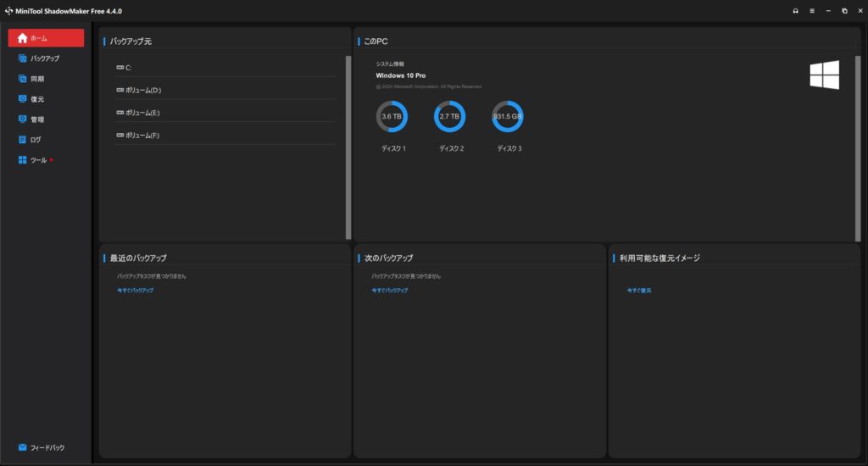Screen dimensions: 868x466
Task: Select the C: drive in backup source
Action: click(128, 67)
